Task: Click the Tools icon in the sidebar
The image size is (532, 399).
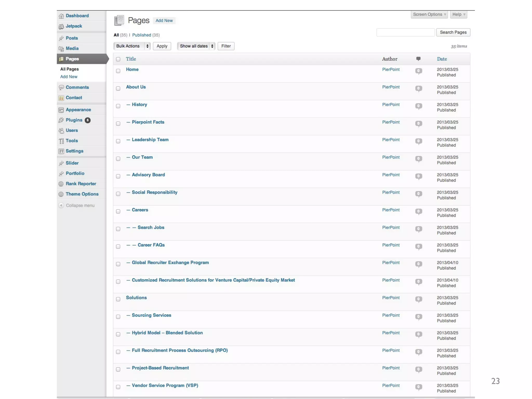Action: [x=61, y=141]
